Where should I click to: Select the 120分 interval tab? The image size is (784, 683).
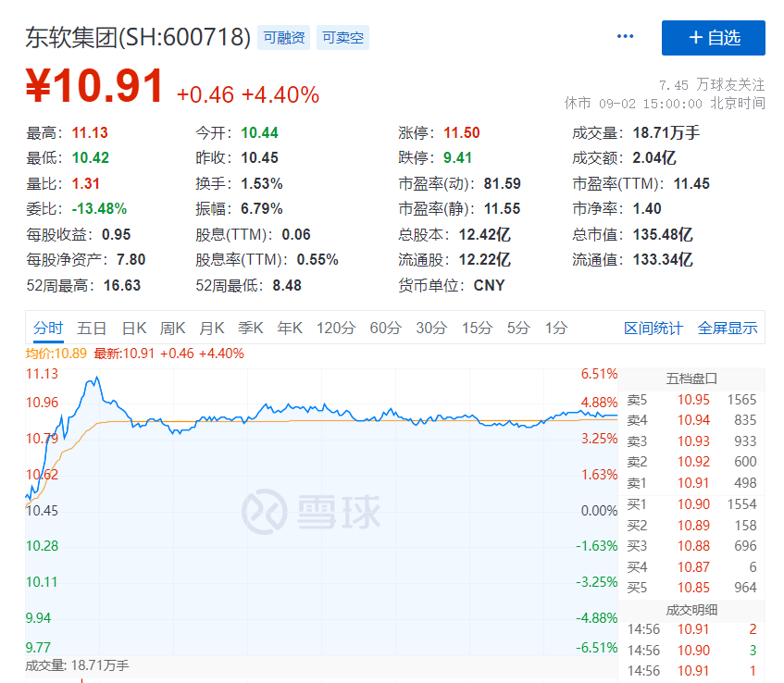(x=335, y=328)
